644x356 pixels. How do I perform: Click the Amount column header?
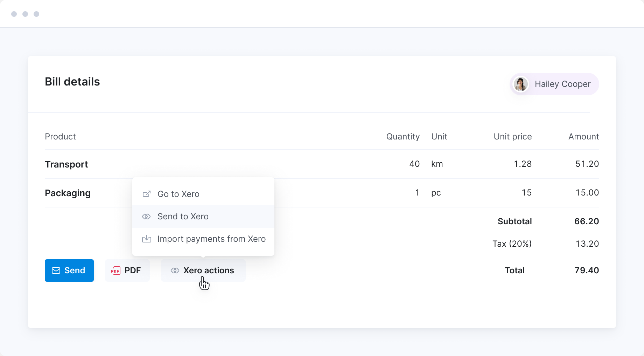(x=583, y=137)
